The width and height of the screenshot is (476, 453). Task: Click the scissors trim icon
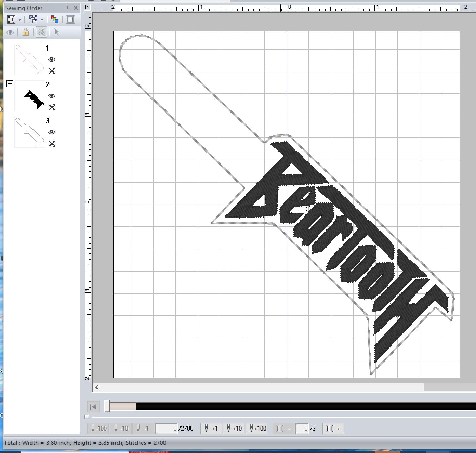(41, 32)
